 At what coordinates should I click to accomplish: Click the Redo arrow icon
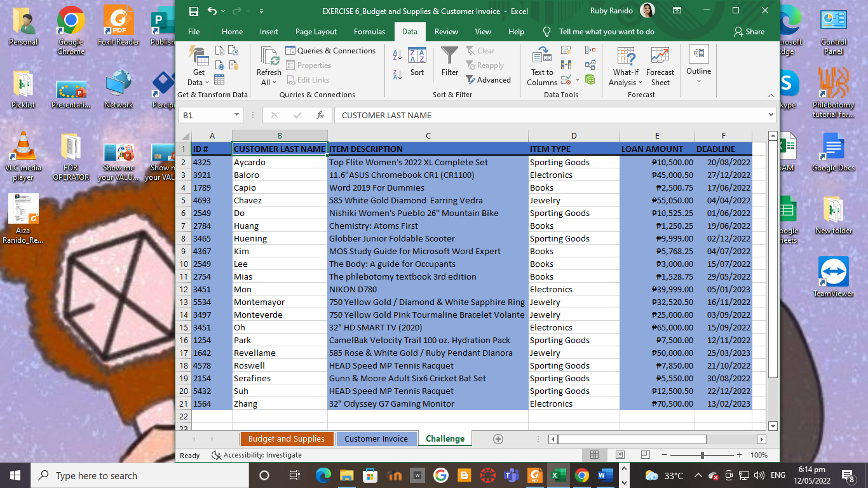point(237,11)
